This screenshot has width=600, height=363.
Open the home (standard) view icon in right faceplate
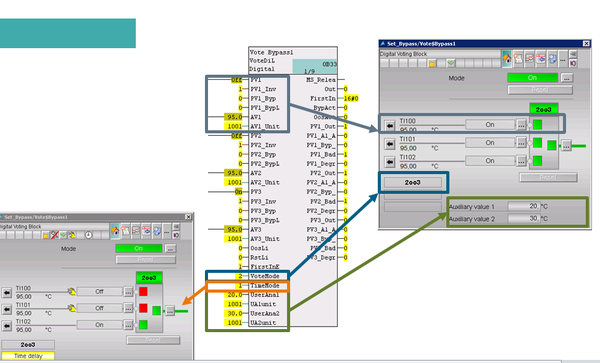507,59
